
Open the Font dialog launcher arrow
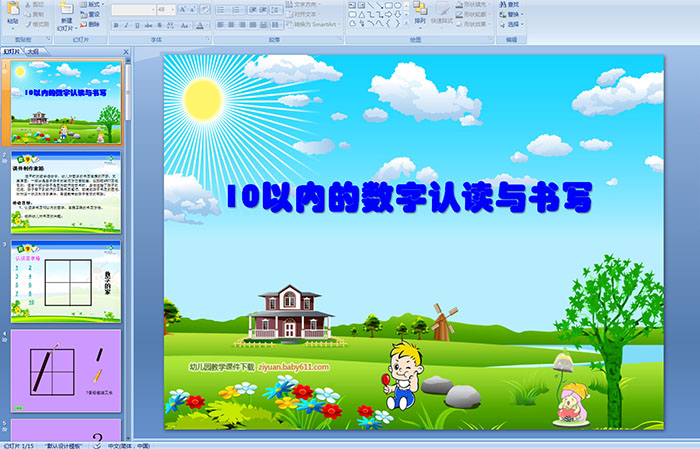[208, 39]
